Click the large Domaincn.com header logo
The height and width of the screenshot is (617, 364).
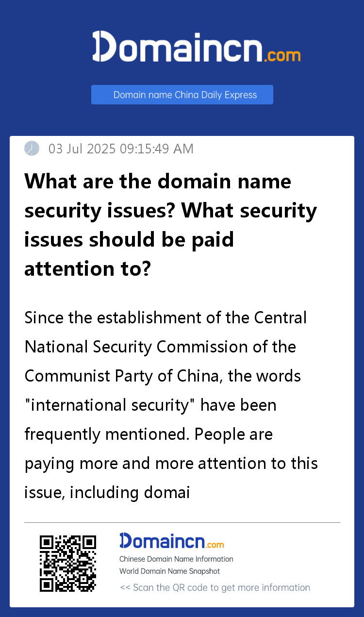click(196, 47)
